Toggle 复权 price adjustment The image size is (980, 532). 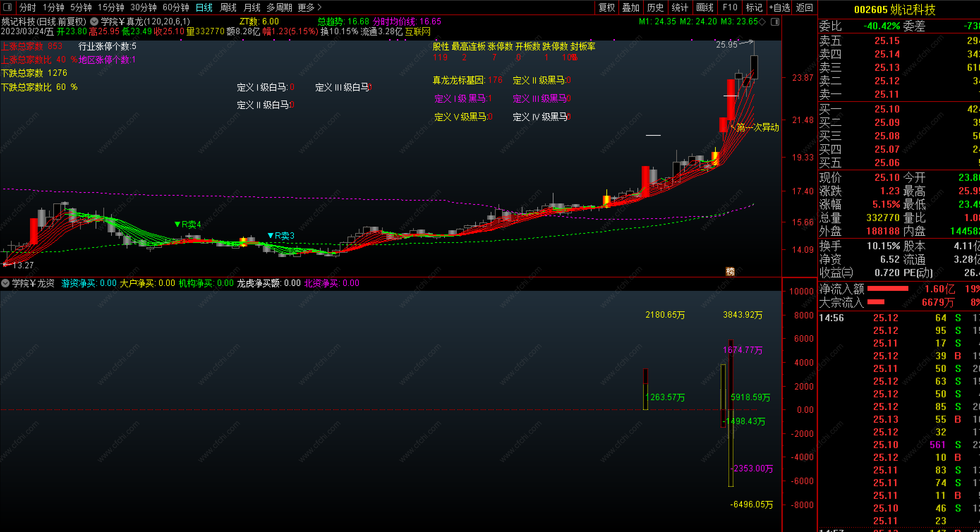pos(607,7)
